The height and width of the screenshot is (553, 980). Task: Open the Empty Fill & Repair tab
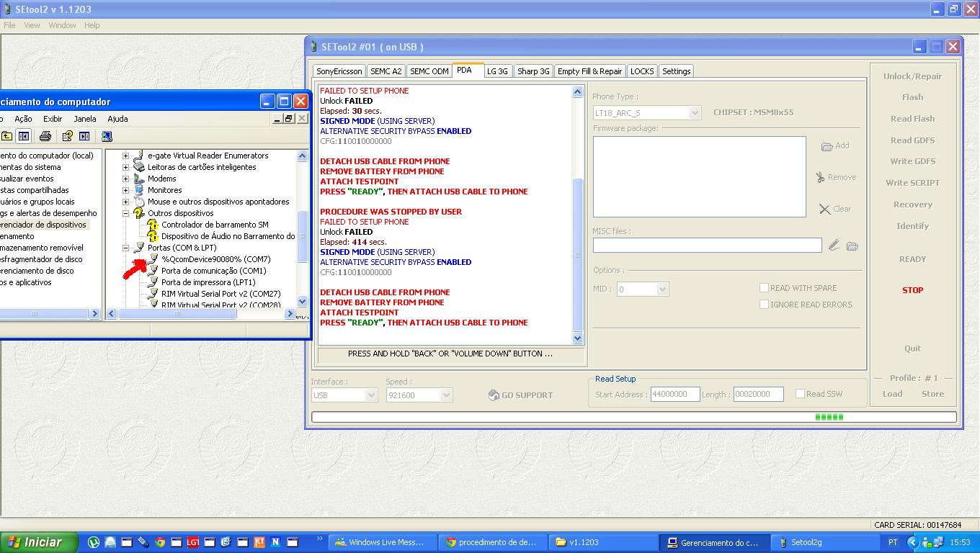click(x=589, y=71)
